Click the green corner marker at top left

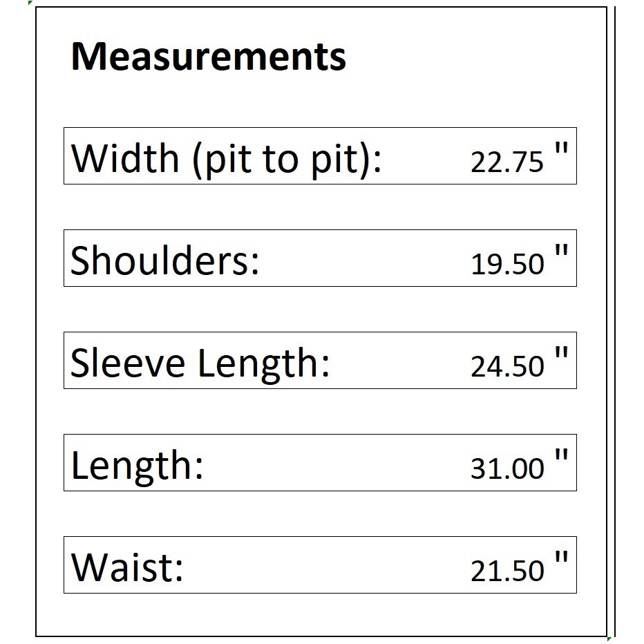[x=30, y=3]
